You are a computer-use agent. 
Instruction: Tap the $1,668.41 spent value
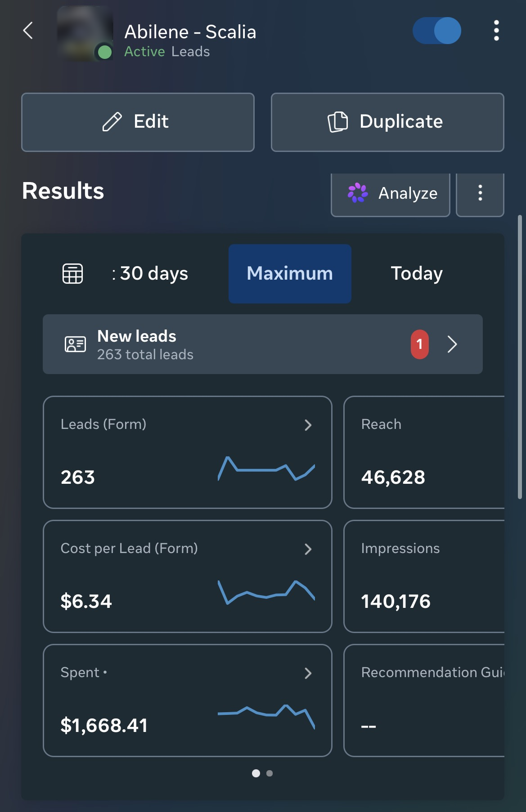pos(104,725)
